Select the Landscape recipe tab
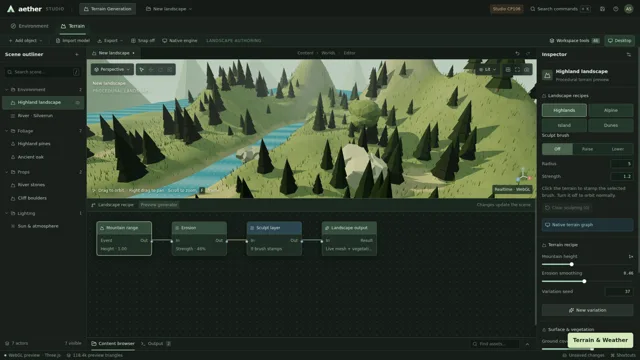The width and height of the screenshot is (640, 360). (113, 205)
